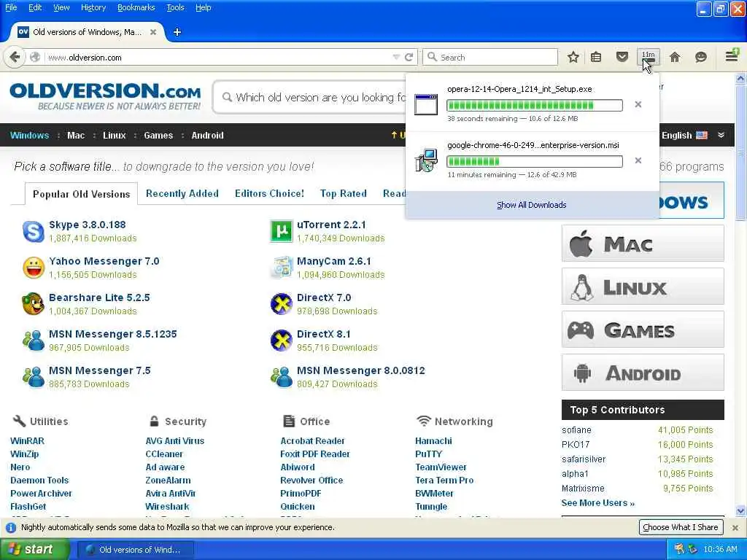Open the Hello chat smiley icon
747x560 pixels.
click(x=701, y=57)
